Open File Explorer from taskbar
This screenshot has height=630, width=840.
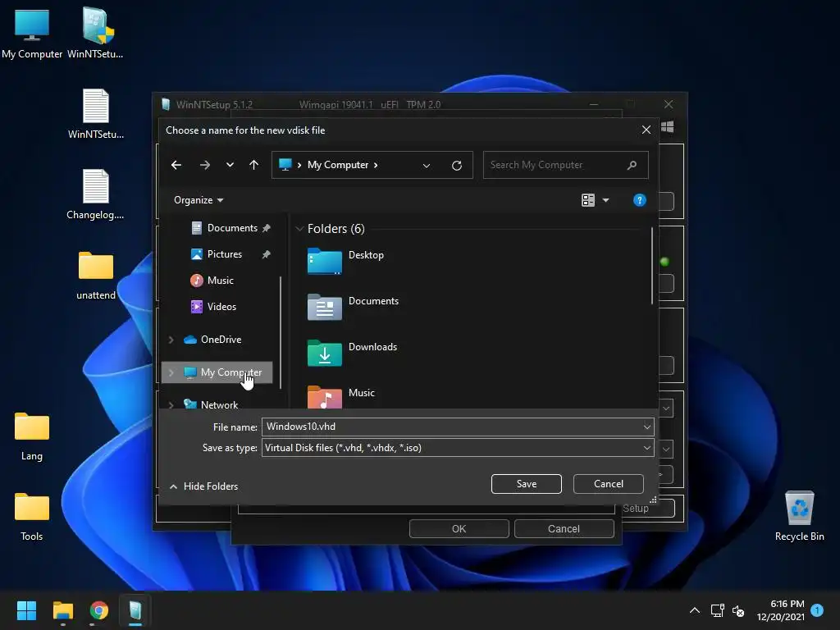pos(62,610)
